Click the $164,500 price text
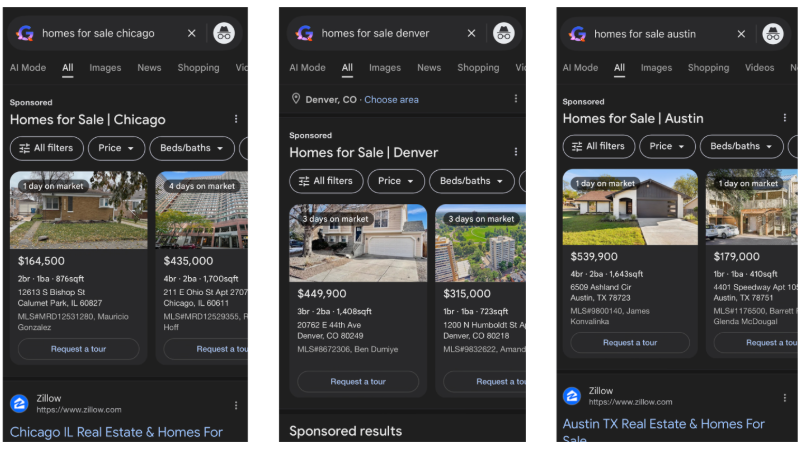This screenshot has width=803, height=455. [41, 261]
